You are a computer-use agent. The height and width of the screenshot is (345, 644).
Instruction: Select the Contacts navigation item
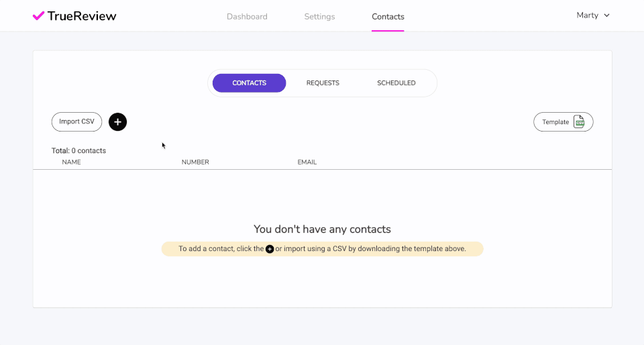pyautogui.click(x=388, y=17)
